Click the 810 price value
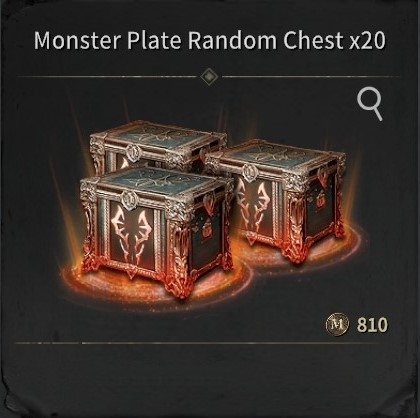Image resolution: width=420 pixels, height=418 pixels. [372, 325]
